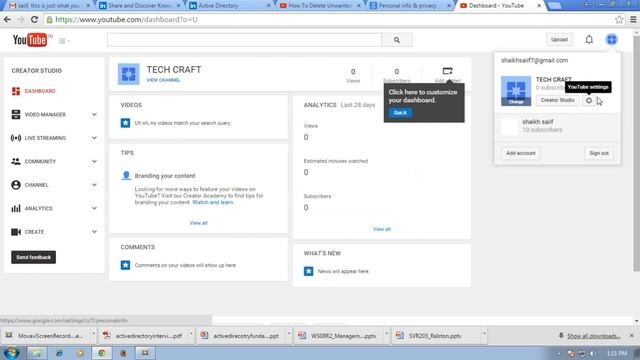Click the YouTube search field

(244, 40)
